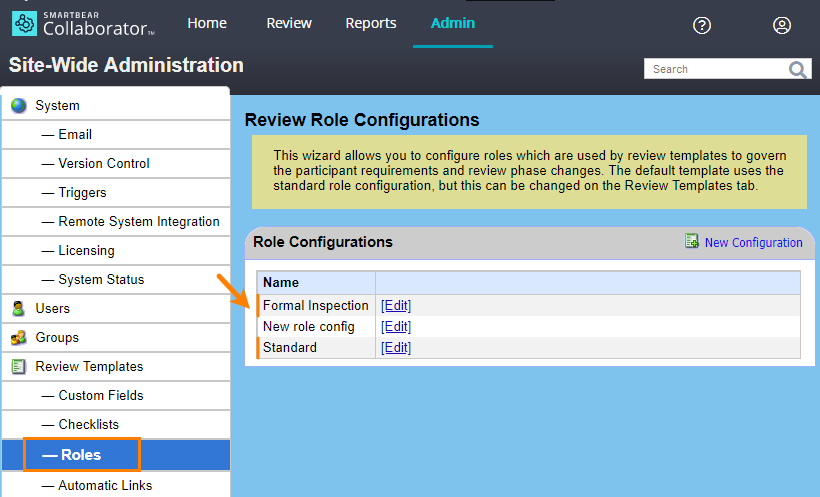Focus the Search input field
820x497 pixels.
715,69
